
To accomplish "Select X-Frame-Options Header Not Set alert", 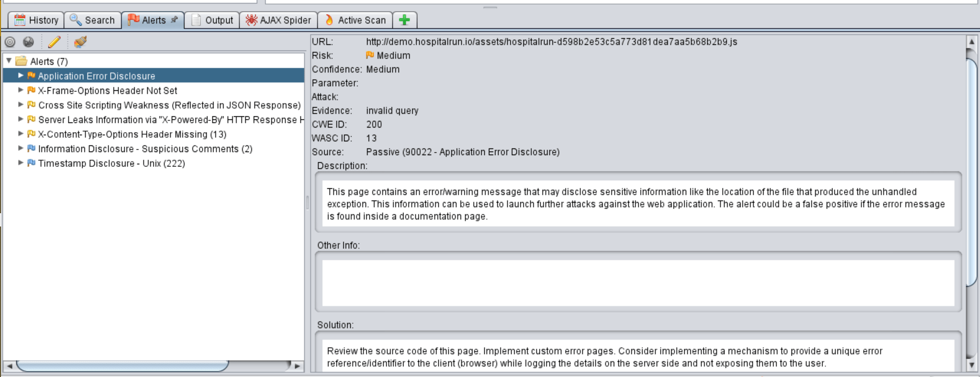I will pyautogui.click(x=108, y=90).
